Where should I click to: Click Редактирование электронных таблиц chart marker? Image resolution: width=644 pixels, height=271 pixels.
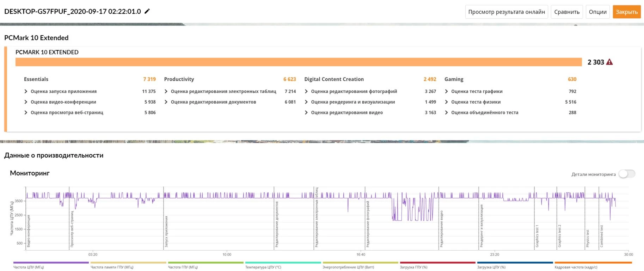click(317, 217)
